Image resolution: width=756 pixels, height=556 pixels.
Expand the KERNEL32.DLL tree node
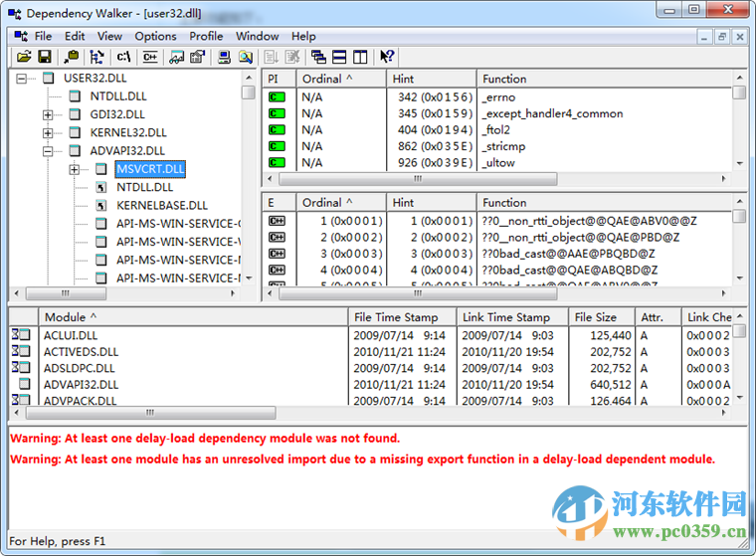48,133
